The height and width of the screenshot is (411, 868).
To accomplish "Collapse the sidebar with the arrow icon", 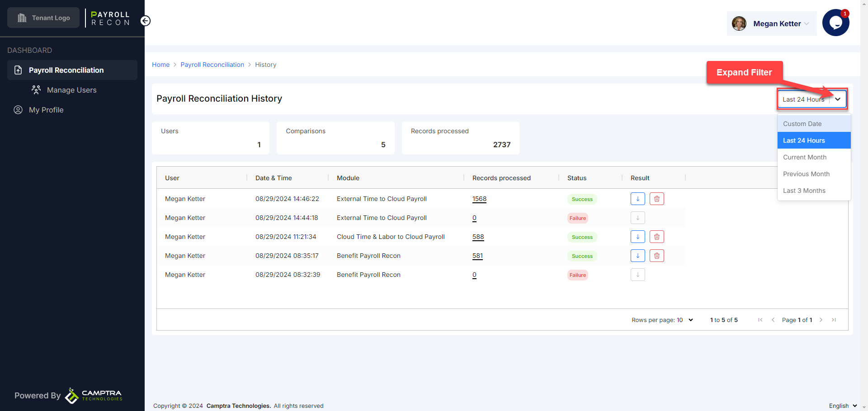I will pyautogui.click(x=145, y=21).
